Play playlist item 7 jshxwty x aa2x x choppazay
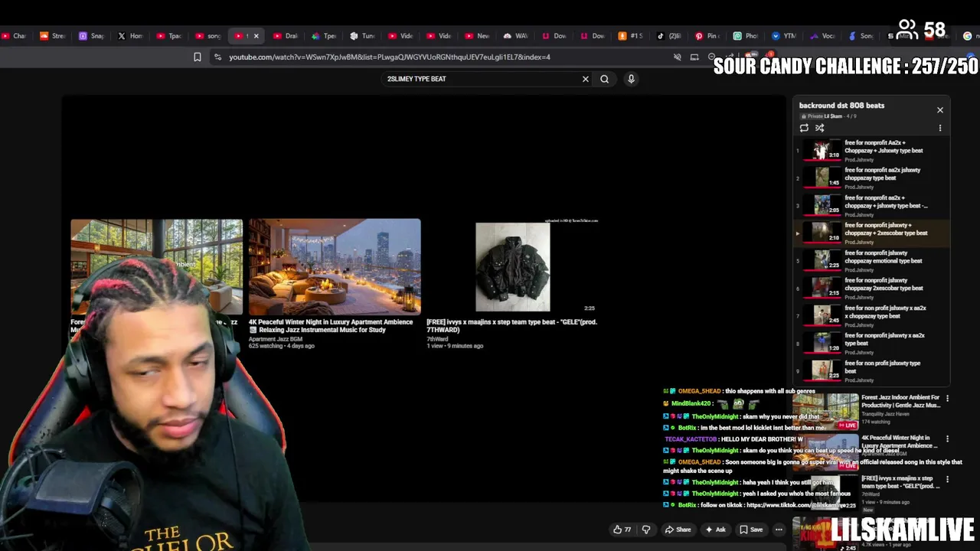 (x=871, y=315)
